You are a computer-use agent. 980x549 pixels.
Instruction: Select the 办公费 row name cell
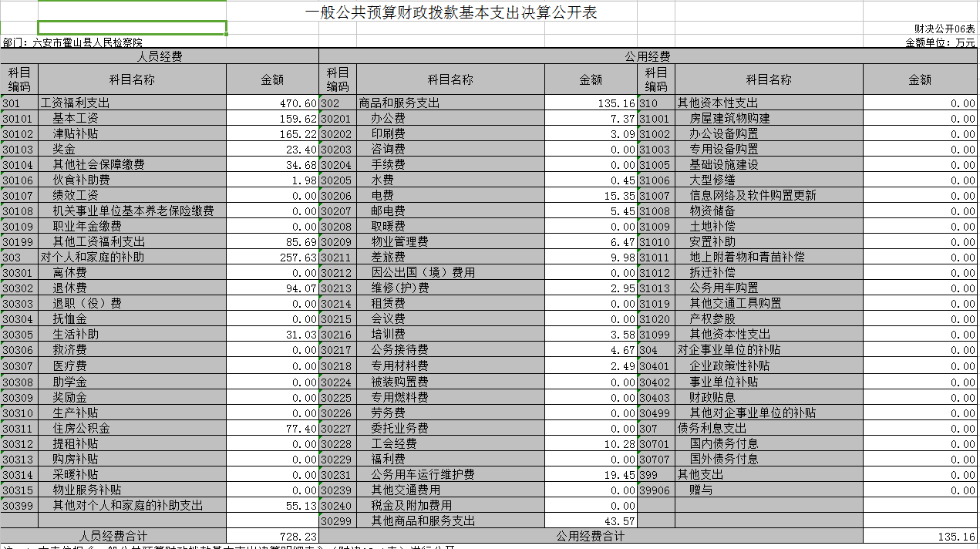tap(450, 118)
